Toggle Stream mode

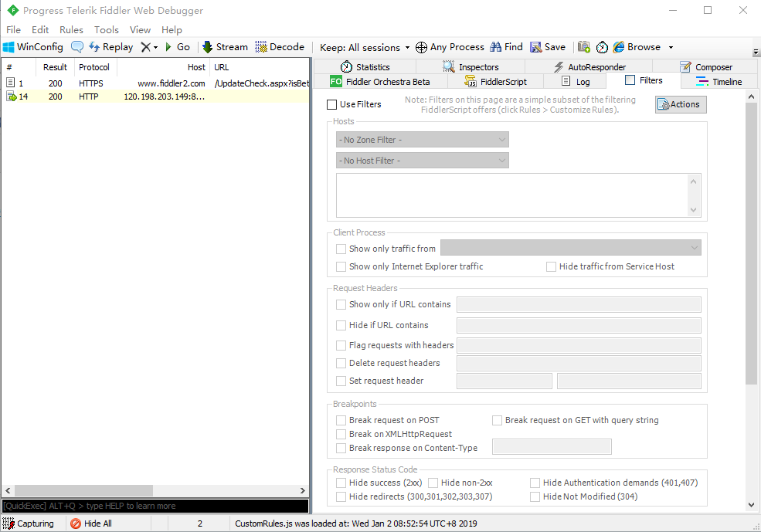(x=225, y=47)
